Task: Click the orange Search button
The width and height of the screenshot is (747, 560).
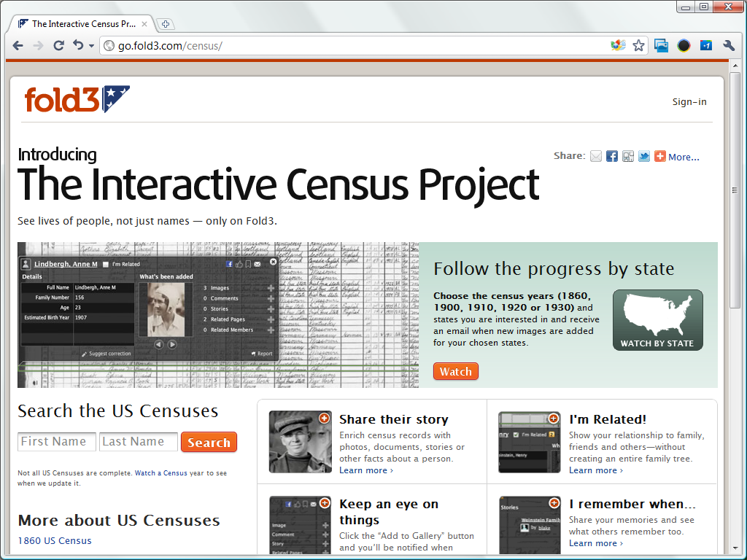Action: click(x=209, y=443)
